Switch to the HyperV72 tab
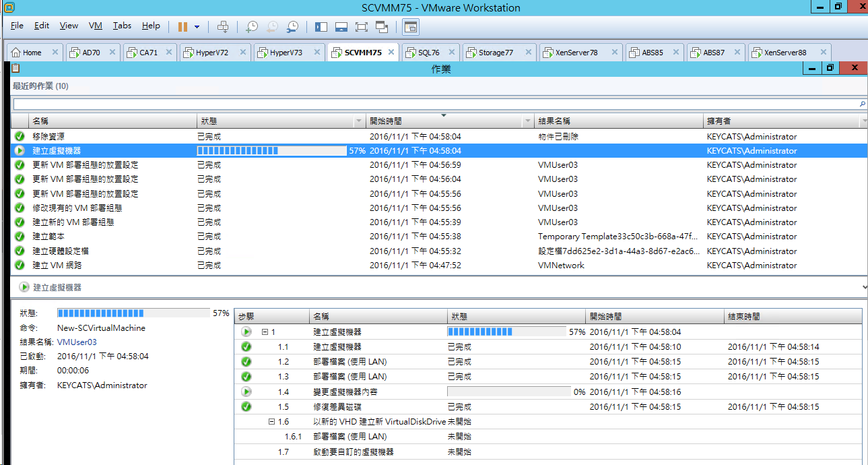This screenshot has height=465, width=868. 215,53
